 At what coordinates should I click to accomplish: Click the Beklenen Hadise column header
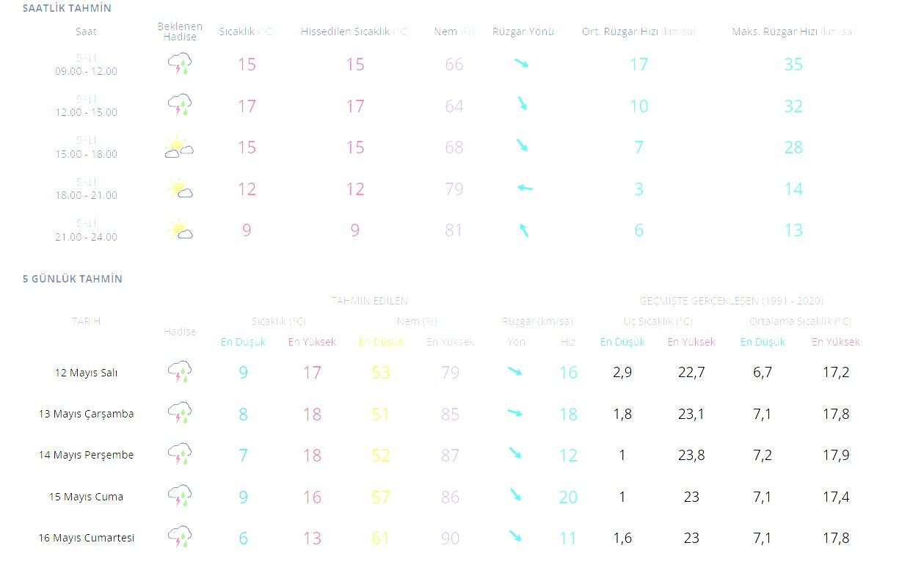pyautogui.click(x=180, y=32)
